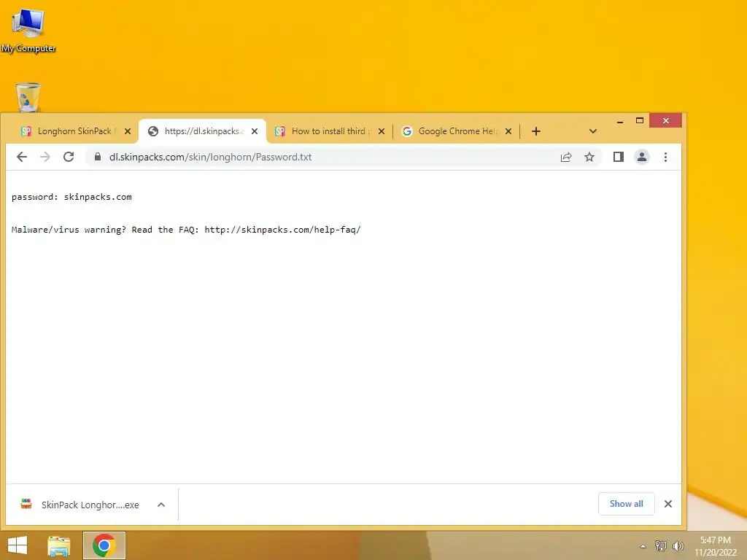Open File Explorer from the taskbar
Viewport: 747px width, 560px height.
[x=59, y=545]
